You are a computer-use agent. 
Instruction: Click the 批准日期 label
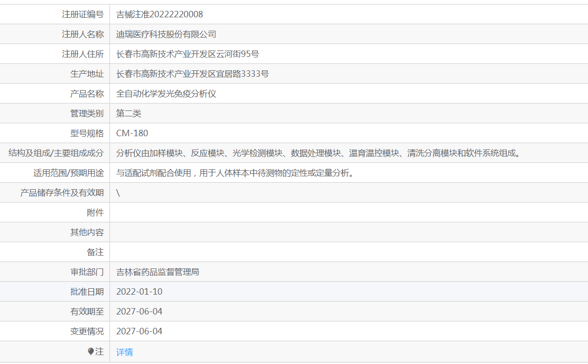coord(87,292)
